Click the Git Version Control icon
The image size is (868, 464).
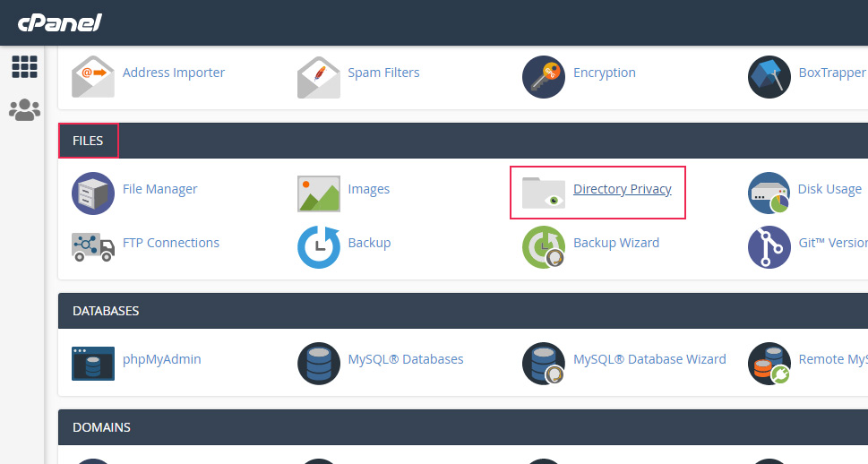click(x=769, y=247)
